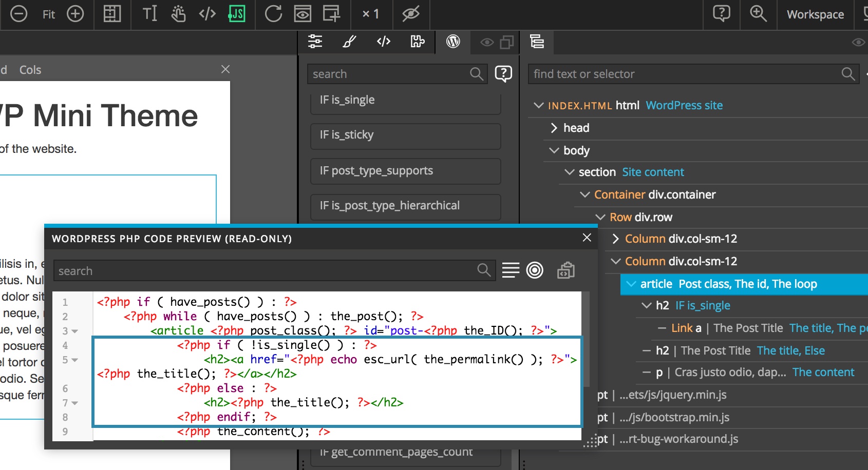
Task: Collapse the article Post class node
Action: (x=631, y=284)
